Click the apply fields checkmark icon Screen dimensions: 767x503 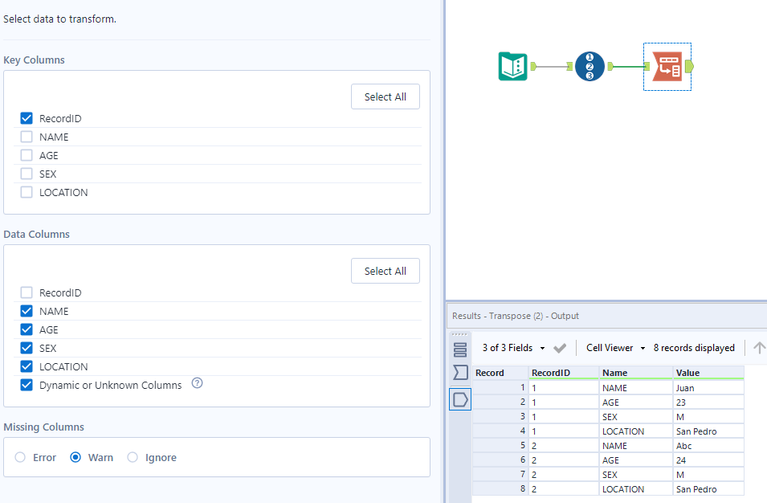tap(560, 348)
